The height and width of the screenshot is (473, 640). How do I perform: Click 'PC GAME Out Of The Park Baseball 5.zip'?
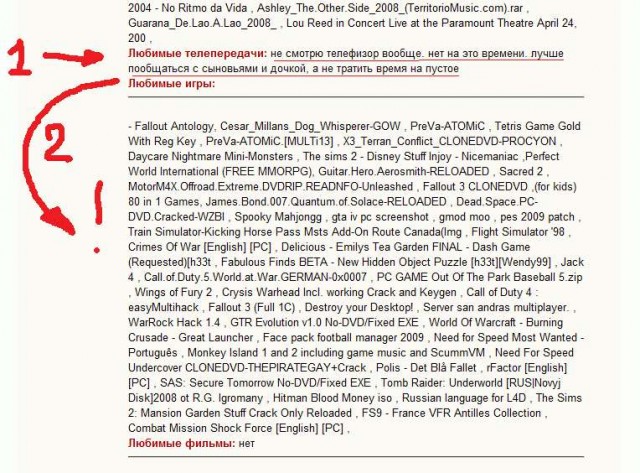tap(480, 277)
